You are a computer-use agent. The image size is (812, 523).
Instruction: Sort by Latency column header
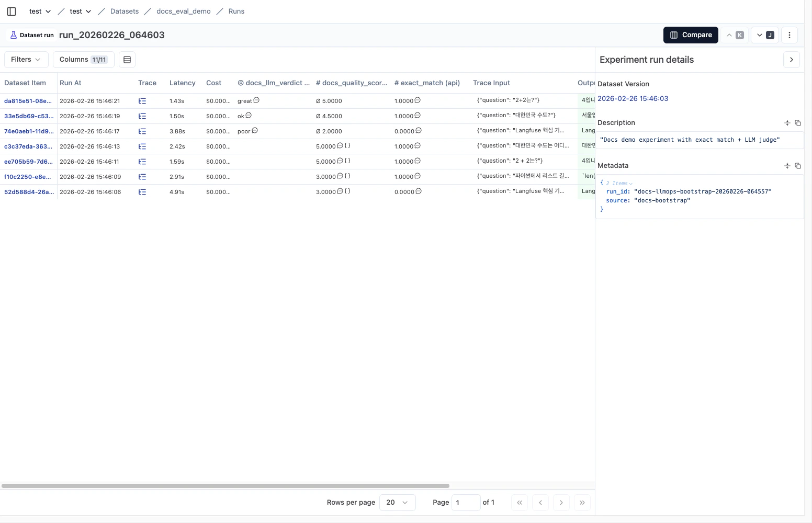pos(183,83)
